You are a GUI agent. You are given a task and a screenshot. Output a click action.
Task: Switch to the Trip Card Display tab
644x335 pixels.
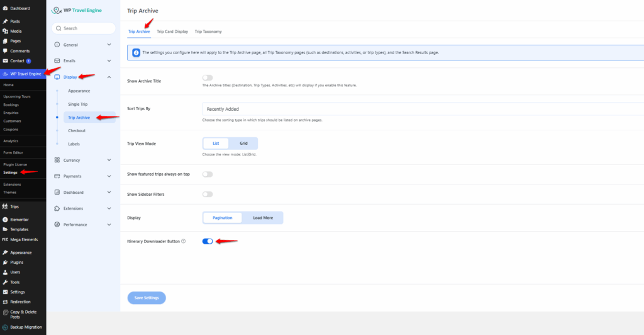(172, 31)
